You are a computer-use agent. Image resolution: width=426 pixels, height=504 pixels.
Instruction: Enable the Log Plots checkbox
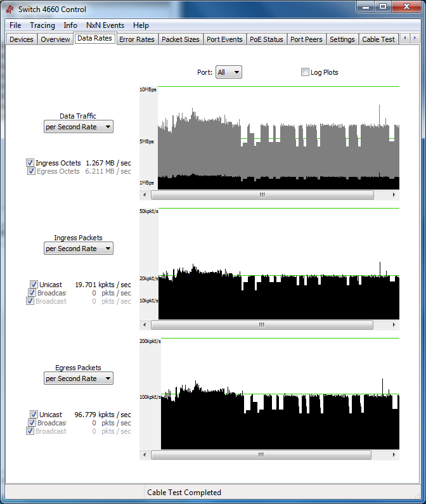click(306, 72)
